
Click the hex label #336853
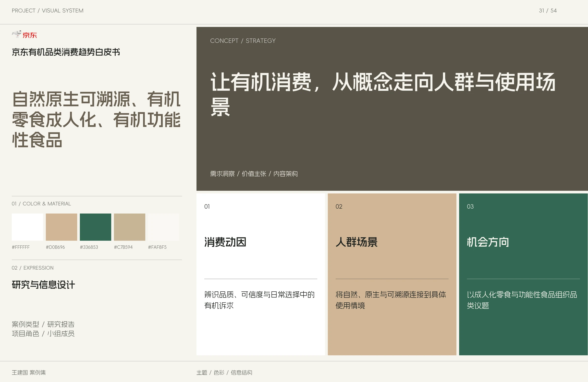(x=89, y=247)
